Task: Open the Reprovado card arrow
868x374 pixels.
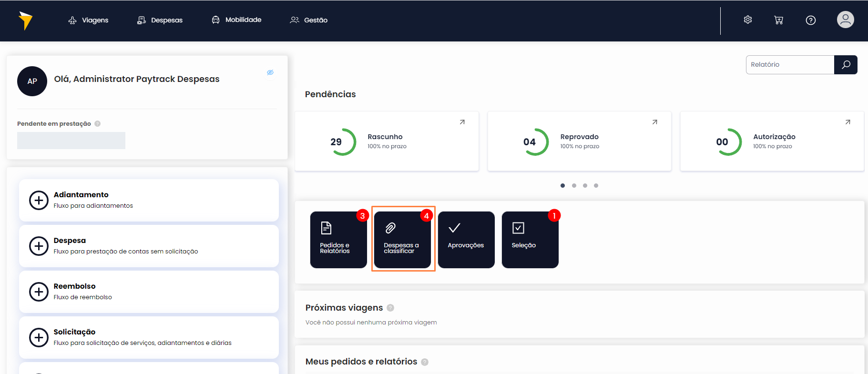Action: tap(655, 122)
